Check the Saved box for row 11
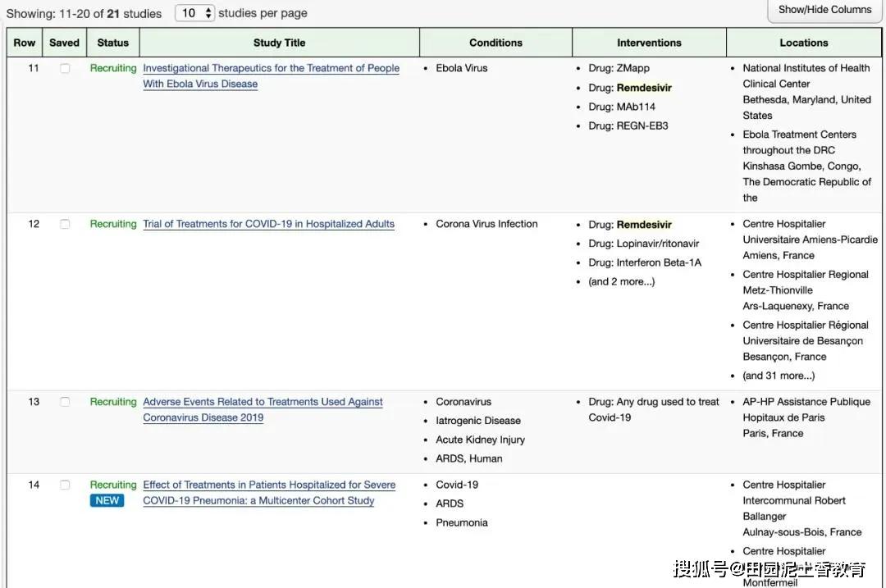Image resolution: width=886 pixels, height=588 pixels. pyautogui.click(x=65, y=68)
